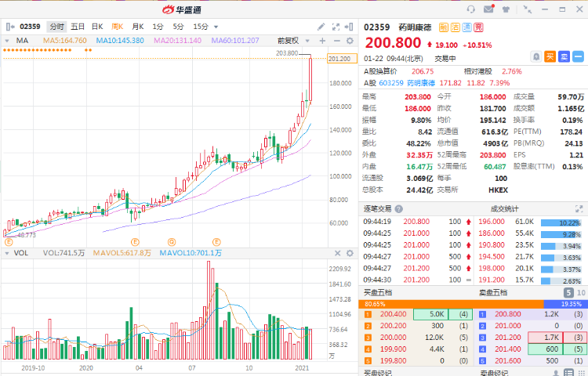Viewport: 588px width, 376px height.
Task: Open the chart fullscreen expand icon
Action: [x=336, y=27]
